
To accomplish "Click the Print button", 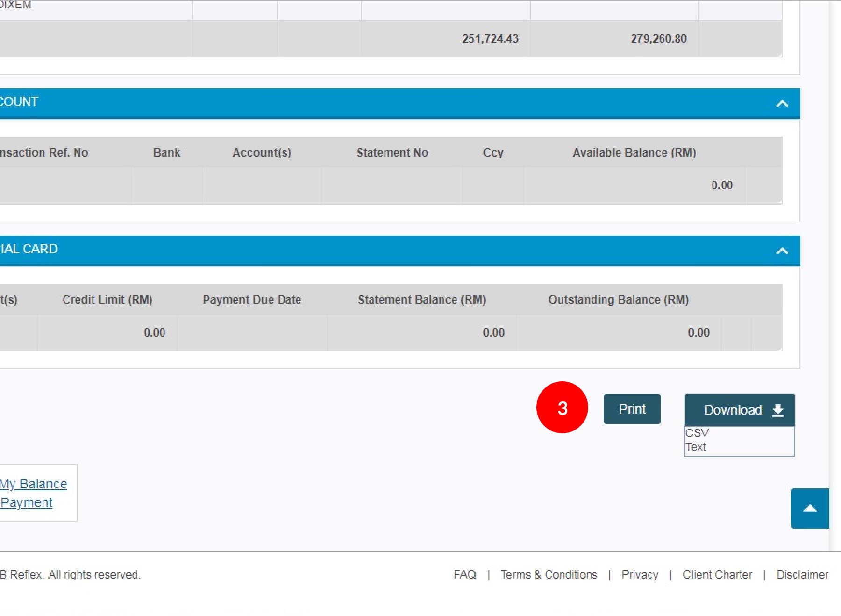I will click(632, 409).
